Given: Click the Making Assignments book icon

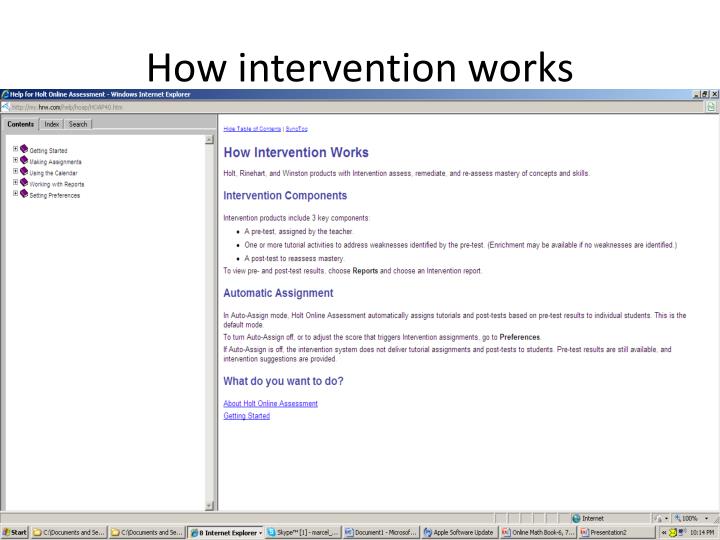Looking at the screenshot, I should pos(24,160).
